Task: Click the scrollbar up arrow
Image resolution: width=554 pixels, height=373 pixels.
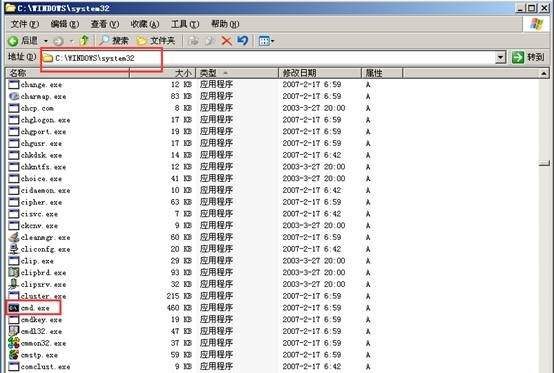Action: (544, 73)
